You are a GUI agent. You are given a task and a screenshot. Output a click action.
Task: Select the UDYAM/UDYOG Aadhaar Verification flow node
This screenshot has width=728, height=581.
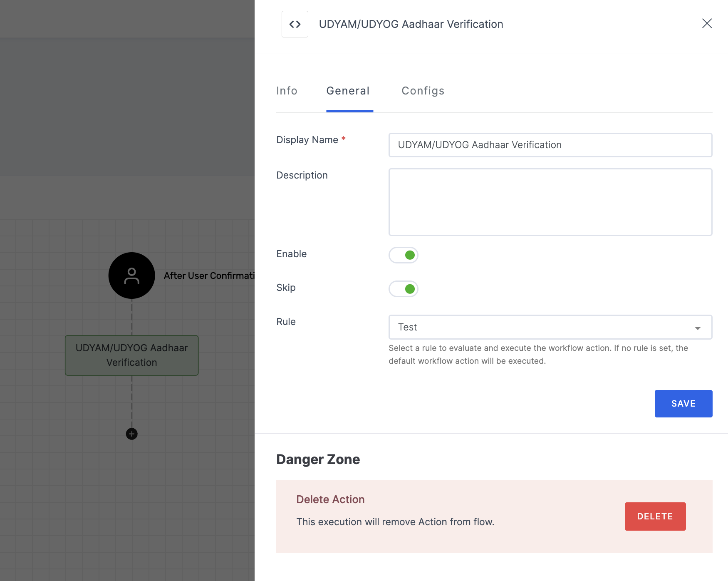[132, 355]
